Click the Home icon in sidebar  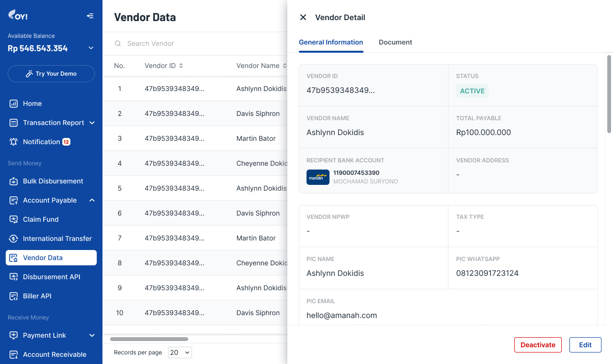click(x=14, y=103)
